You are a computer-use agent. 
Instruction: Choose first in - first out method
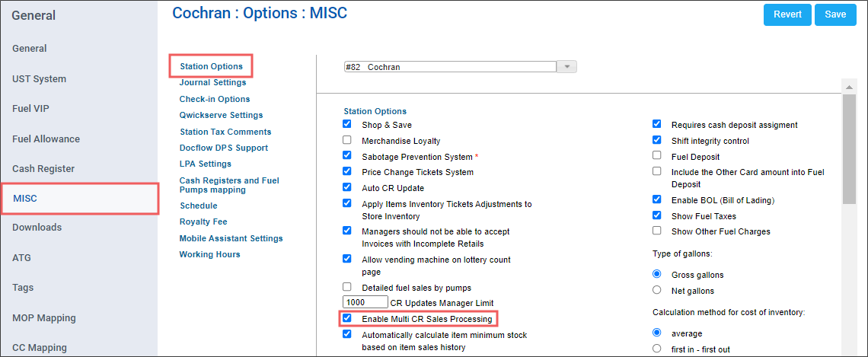(x=657, y=349)
